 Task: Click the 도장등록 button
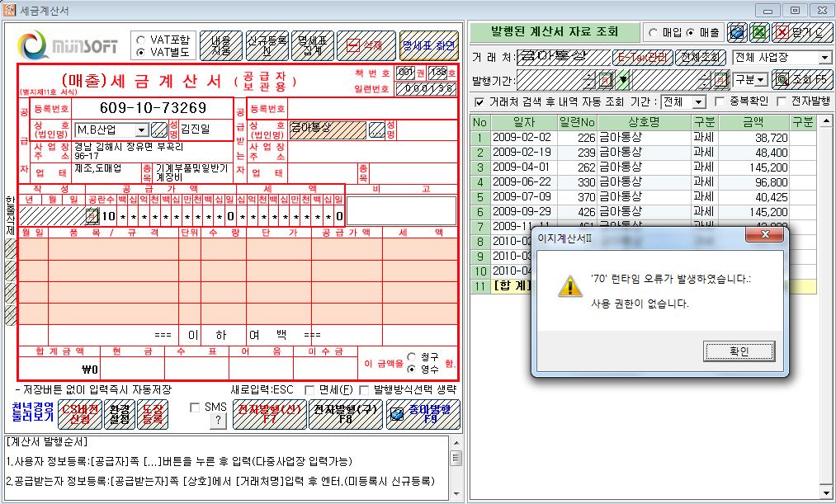pyautogui.click(x=153, y=414)
